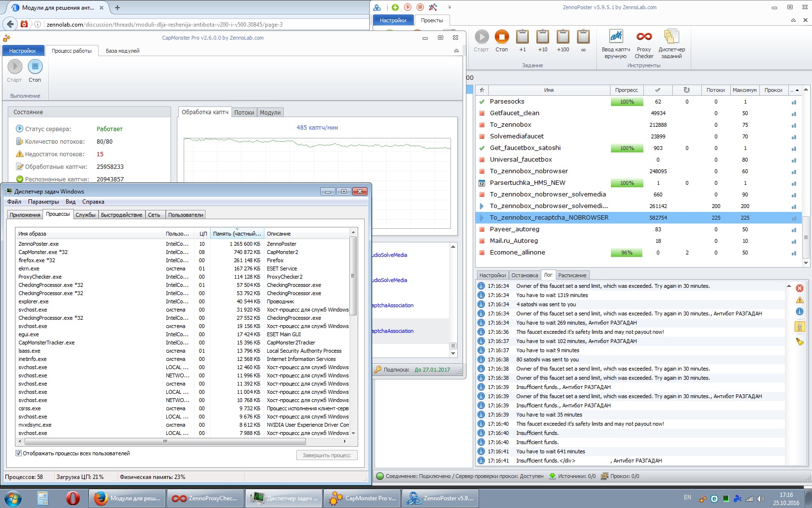Click Task Manager list scroll-down arrow
812x508 pixels.
point(353,433)
